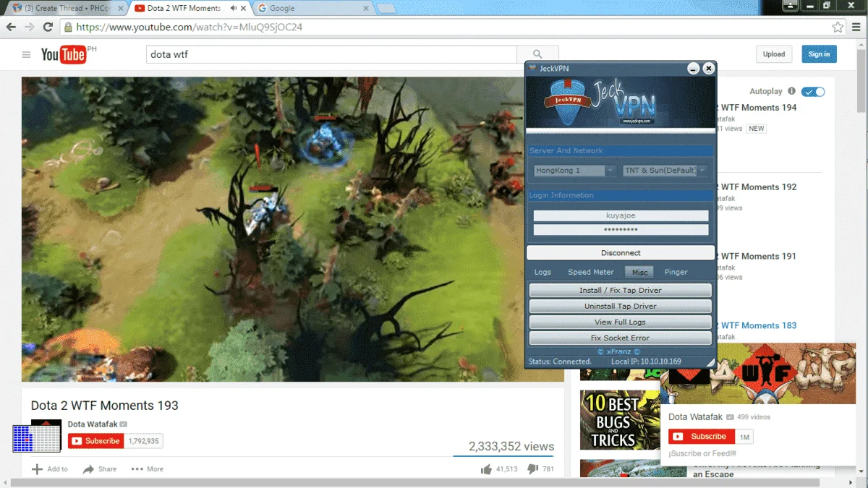Click the Share arrow icon
The width and height of the screenshot is (868, 488).
[88, 469]
